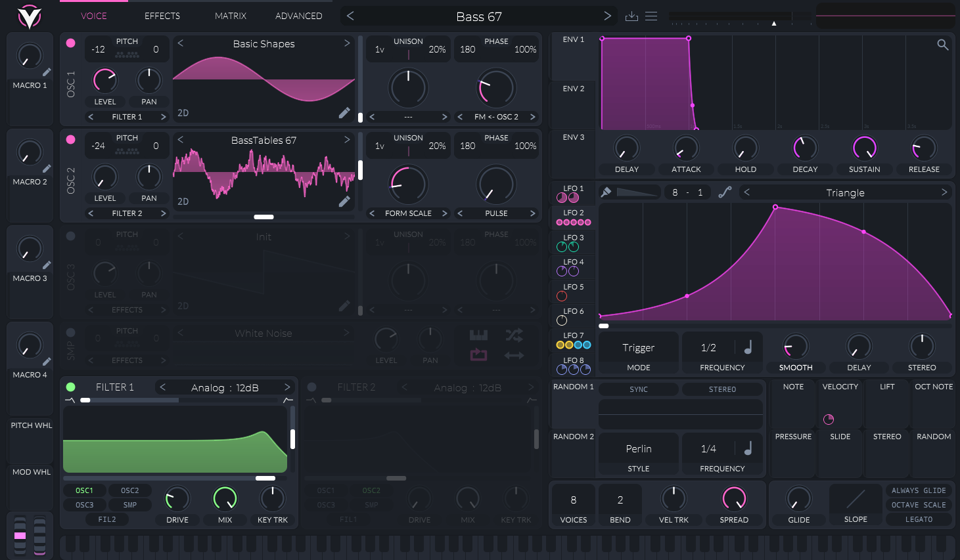The image size is (960, 560).
Task: Click the Filter 1 DRIVE knob
Action: tap(177, 499)
